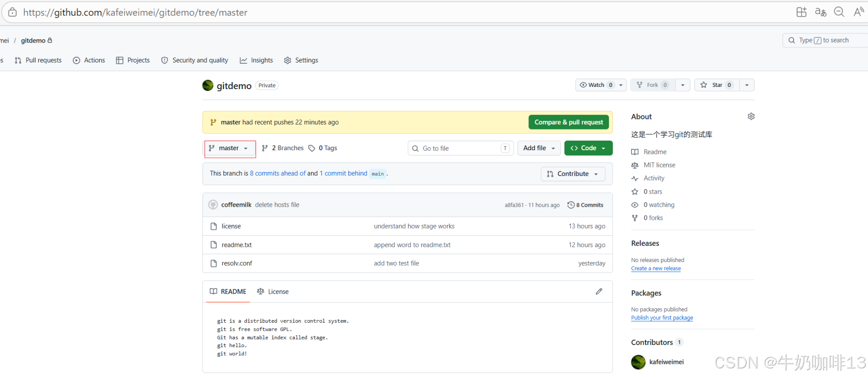
Task: Open Security and quality tab
Action: tap(195, 60)
